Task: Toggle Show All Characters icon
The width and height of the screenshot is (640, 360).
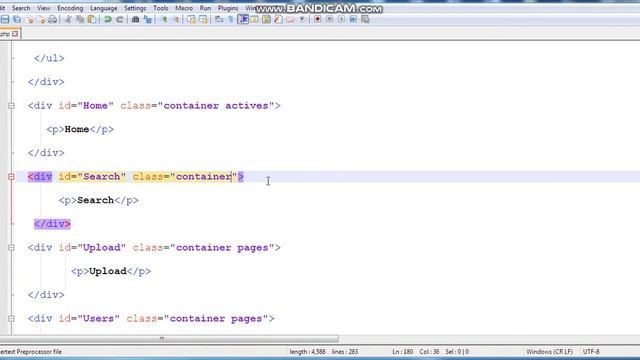Action: click(x=231, y=19)
